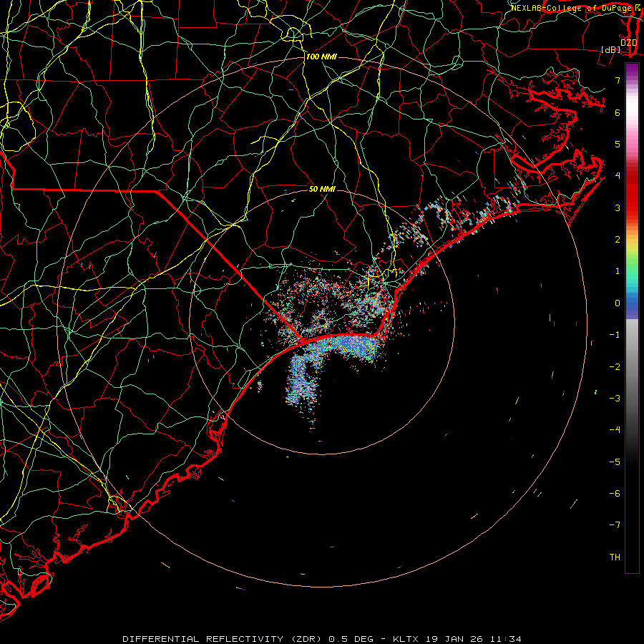This screenshot has height=644, width=644.
Task: Click the "-3" value on the dB scale
Action: 615,399
